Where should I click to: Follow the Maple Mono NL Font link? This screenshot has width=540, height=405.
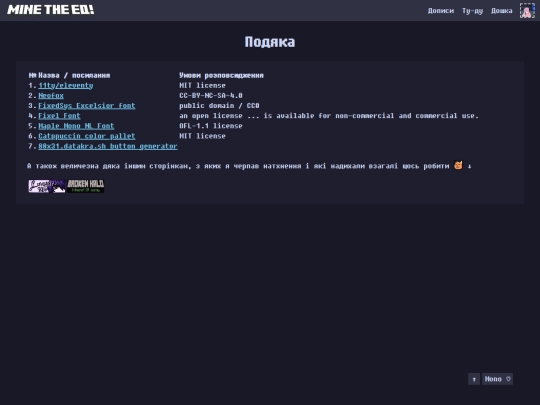(76, 126)
